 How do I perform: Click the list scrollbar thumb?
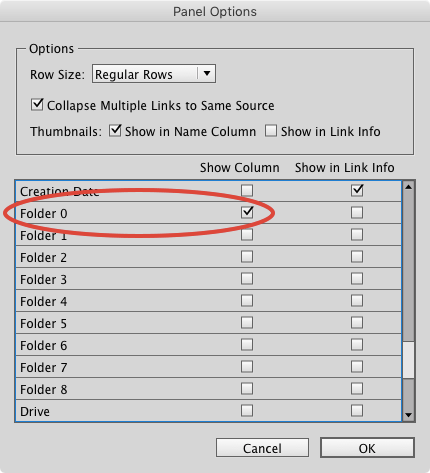pyautogui.click(x=408, y=360)
